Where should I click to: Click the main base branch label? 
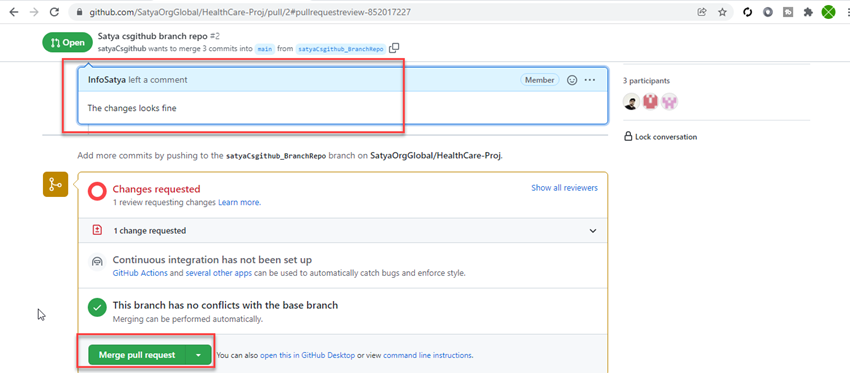point(265,49)
